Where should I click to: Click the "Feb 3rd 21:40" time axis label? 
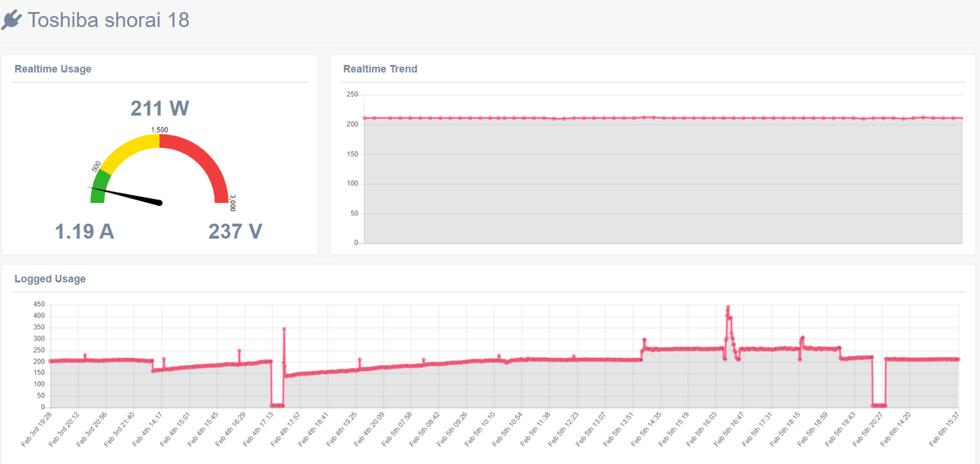119,428
